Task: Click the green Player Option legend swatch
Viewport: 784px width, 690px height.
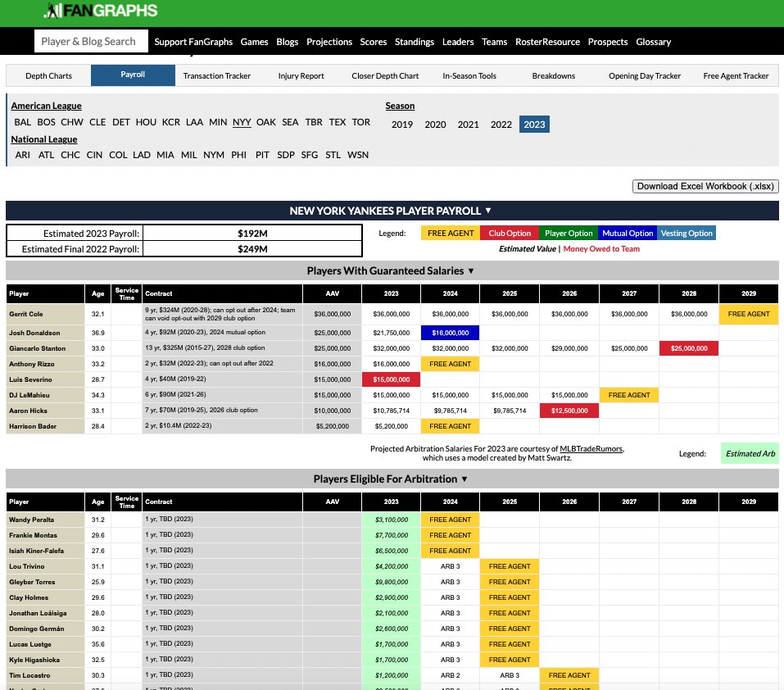Action: pos(569,234)
